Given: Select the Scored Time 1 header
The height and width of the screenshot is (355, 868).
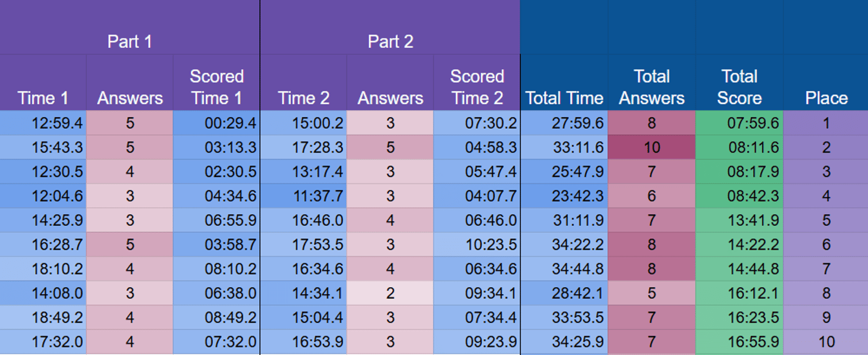Looking at the screenshot, I should (216, 87).
